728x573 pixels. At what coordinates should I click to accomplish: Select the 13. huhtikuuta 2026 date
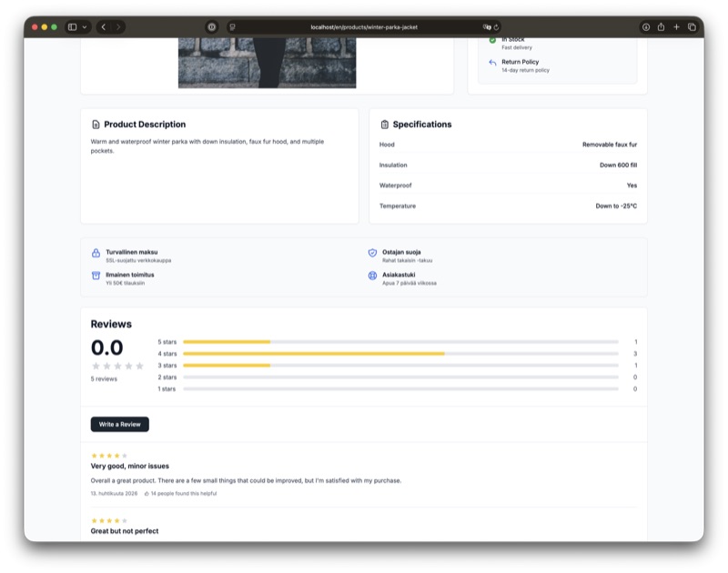[x=114, y=494]
